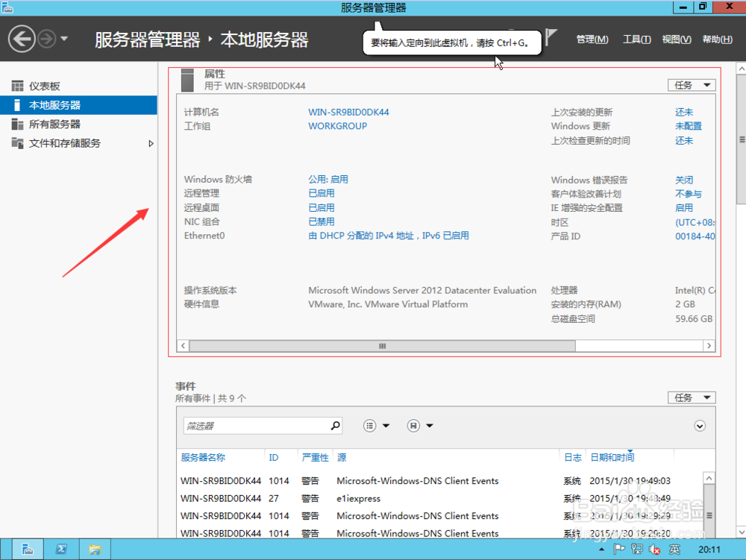Click the WORKGROUP link
Screen dimensions: 746x560
[x=337, y=126]
